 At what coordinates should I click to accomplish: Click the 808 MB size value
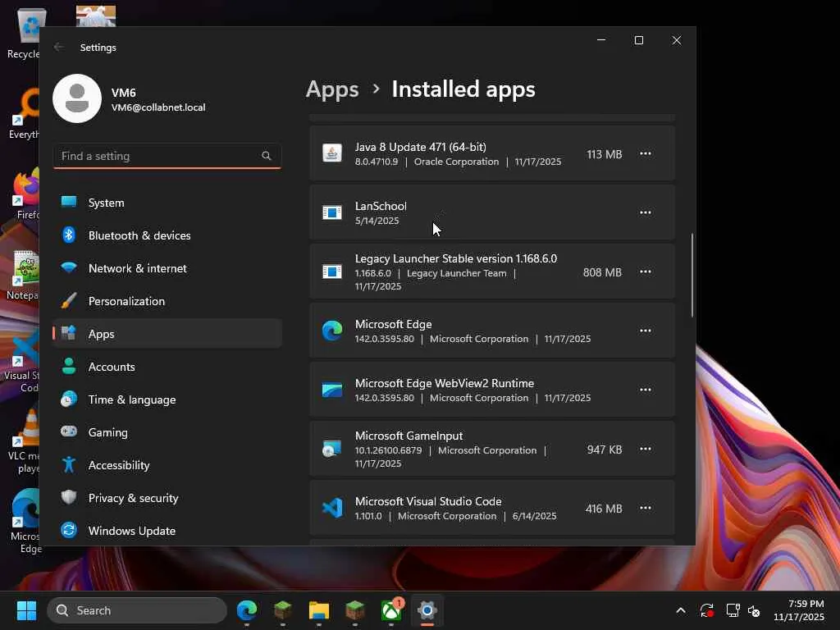tap(602, 272)
